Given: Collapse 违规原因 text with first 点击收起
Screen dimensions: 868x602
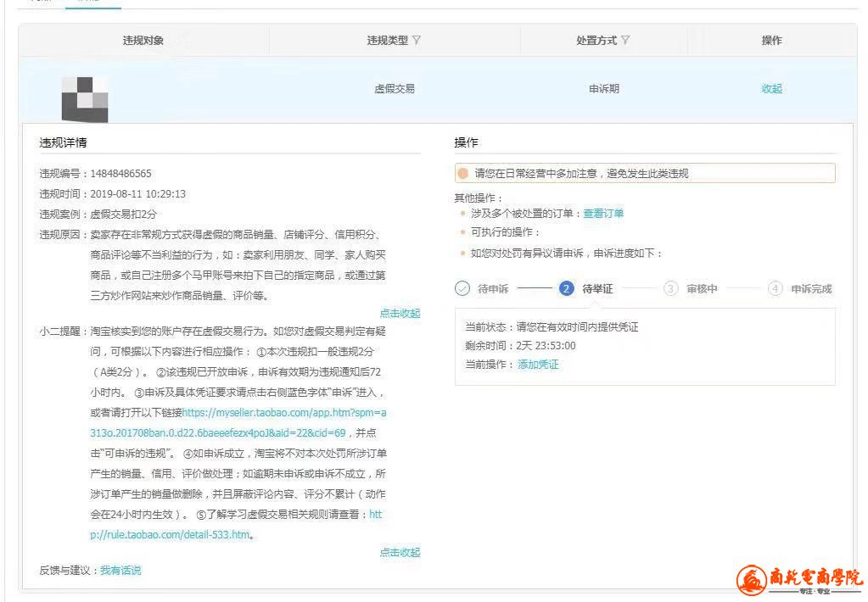Looking at the screenshot, I should tap(400, 313).
